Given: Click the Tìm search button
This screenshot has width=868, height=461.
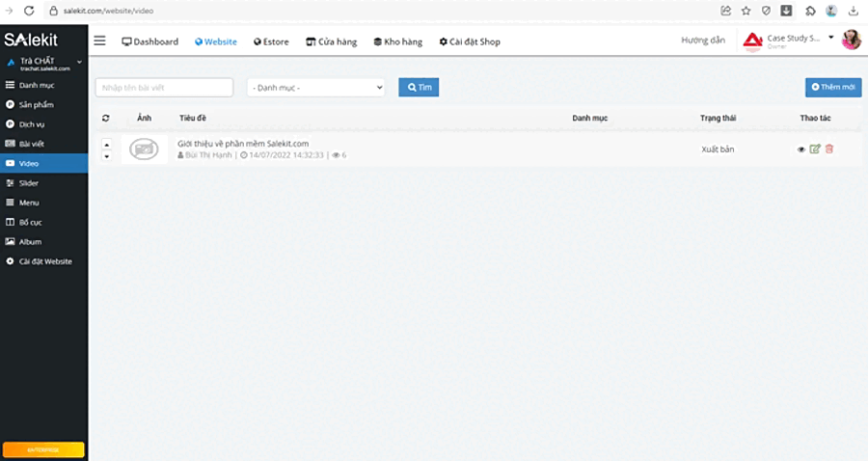Looking at the screenshot, I should pyautogui.click(x=419, y=87).
